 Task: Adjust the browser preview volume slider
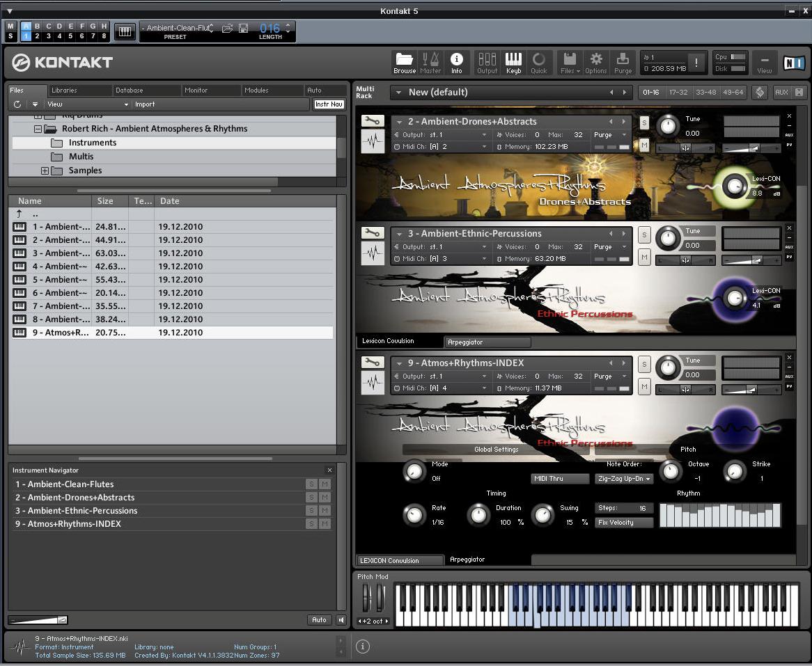tap(38, 619)
